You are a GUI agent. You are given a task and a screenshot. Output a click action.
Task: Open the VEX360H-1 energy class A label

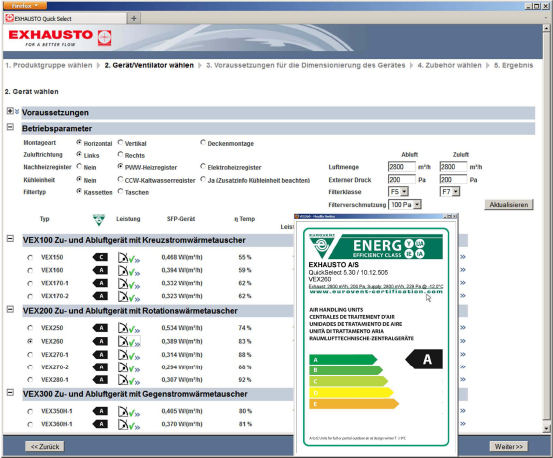pyautogui.click(x=100, y=424)
